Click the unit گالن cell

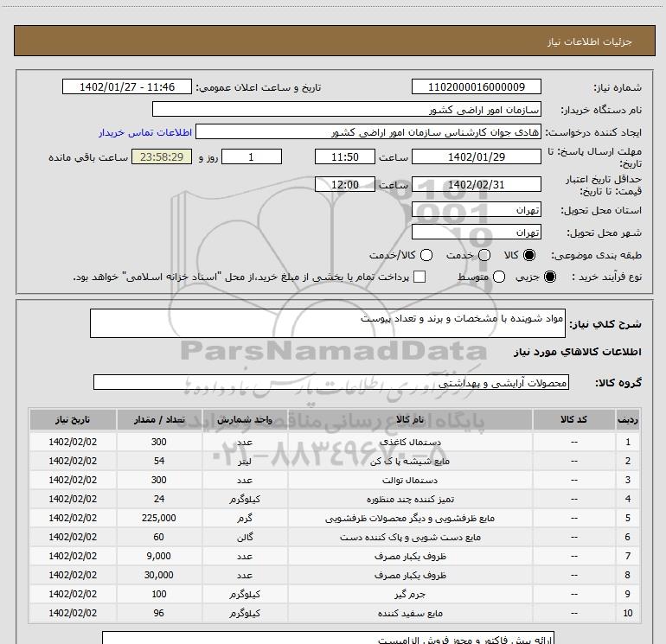(245, 537)
